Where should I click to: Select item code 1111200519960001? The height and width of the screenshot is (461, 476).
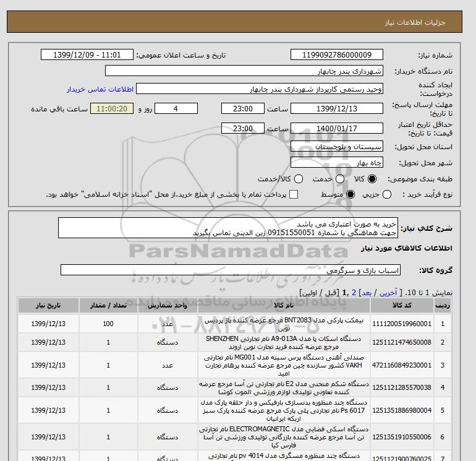click(402, 324)
